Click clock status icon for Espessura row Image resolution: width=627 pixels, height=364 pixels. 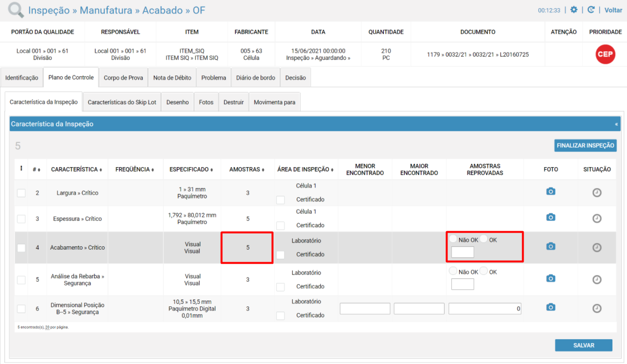[597, 219]
